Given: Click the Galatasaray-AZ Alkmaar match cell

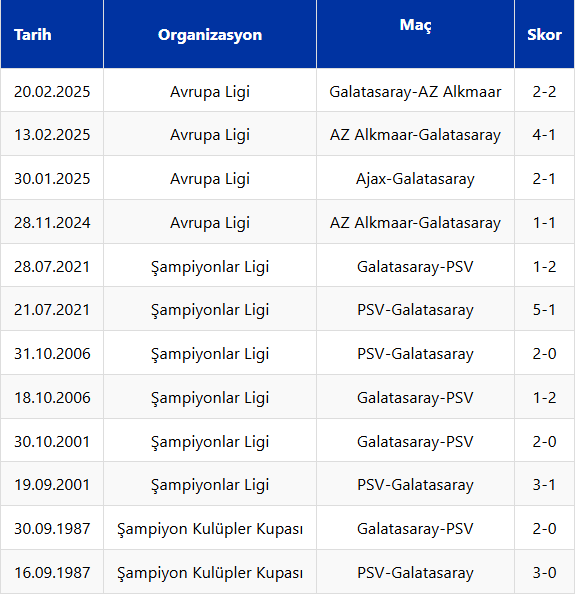Looking at the screenshot, I should [x=415, y=90].
